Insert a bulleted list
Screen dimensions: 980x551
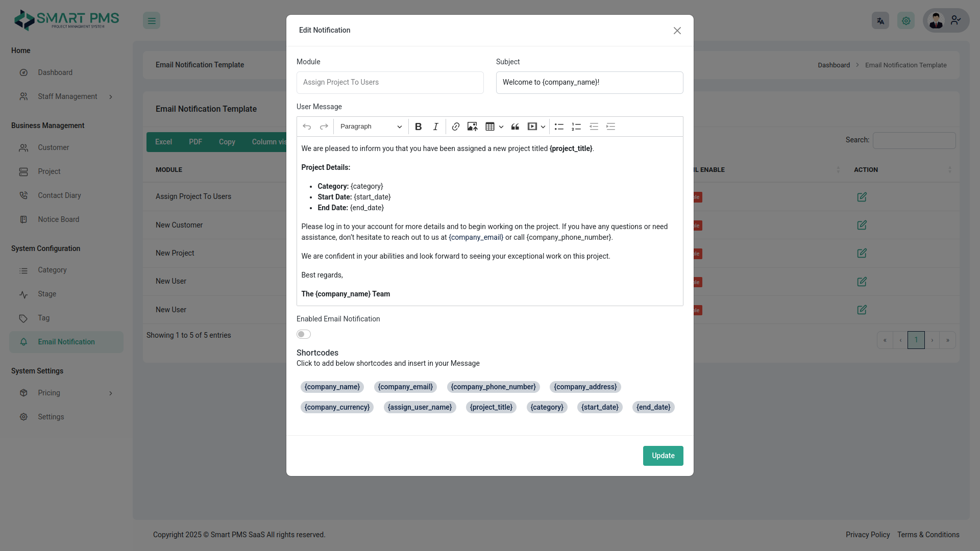click(559, 127)
